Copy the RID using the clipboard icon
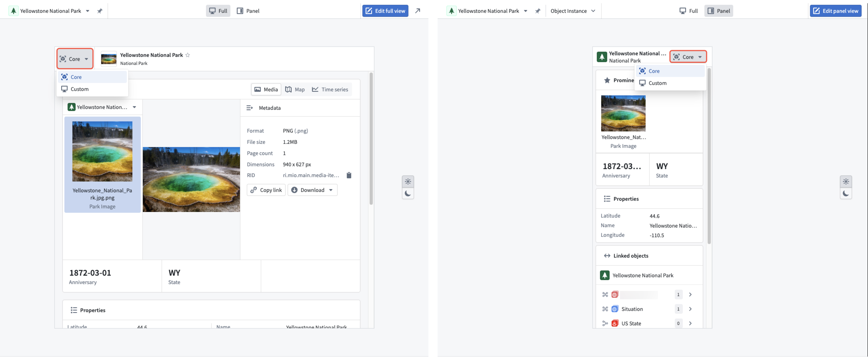Screen dimensions: 868x359 click(x=349, y=175)
